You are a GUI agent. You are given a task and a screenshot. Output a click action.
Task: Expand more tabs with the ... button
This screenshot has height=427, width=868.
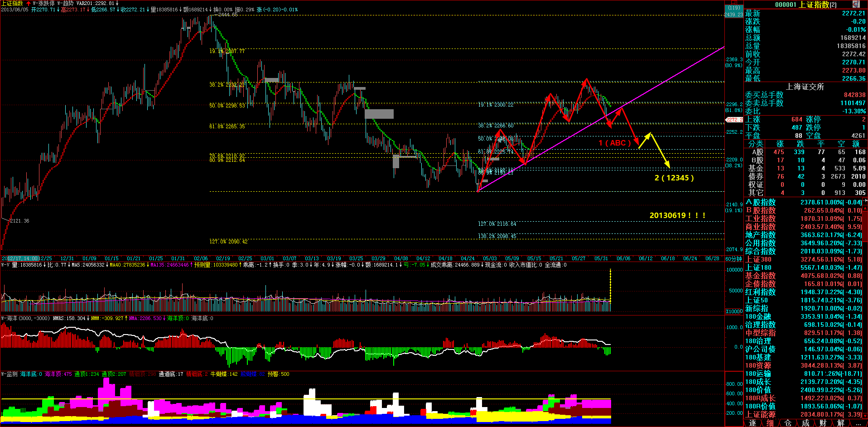click(858, 423)
